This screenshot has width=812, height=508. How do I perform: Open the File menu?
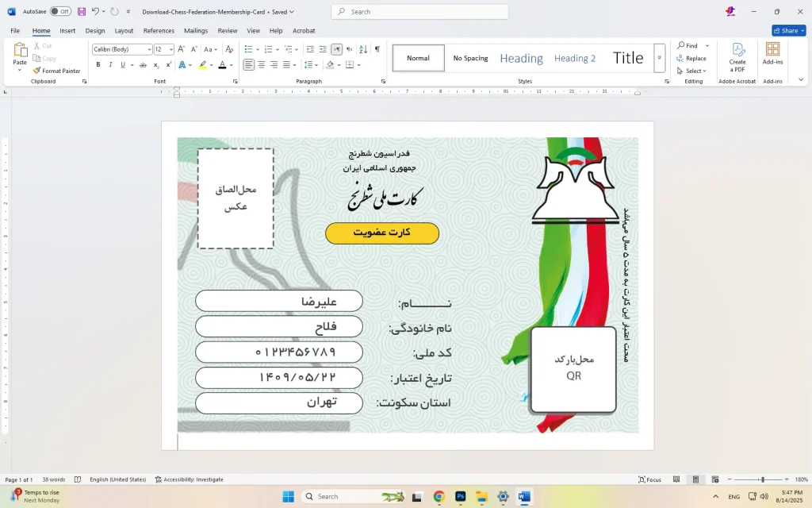[x=15, y=31]
